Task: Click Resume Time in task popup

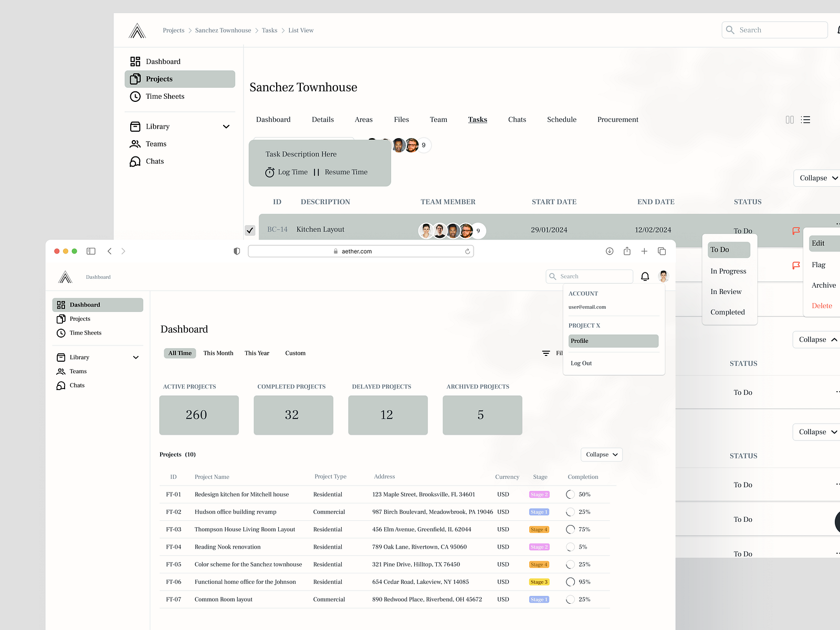Action: click(345, 172)
